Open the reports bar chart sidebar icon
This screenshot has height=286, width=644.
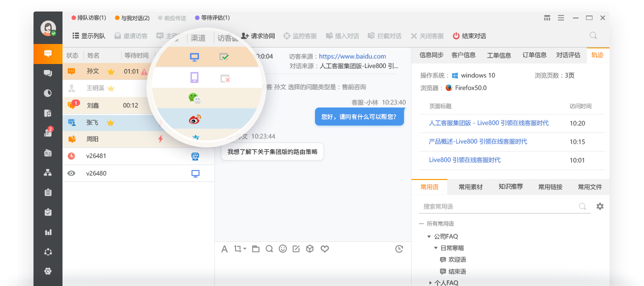pyautogui.click(x=48, y=232)
